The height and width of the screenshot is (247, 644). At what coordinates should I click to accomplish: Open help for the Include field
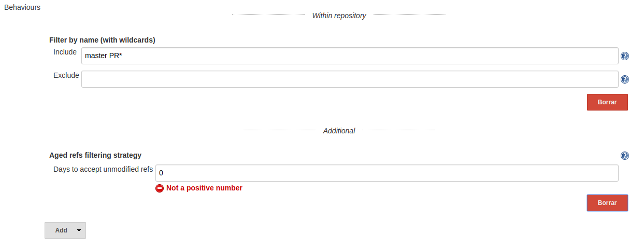click(x=624, y=56)
